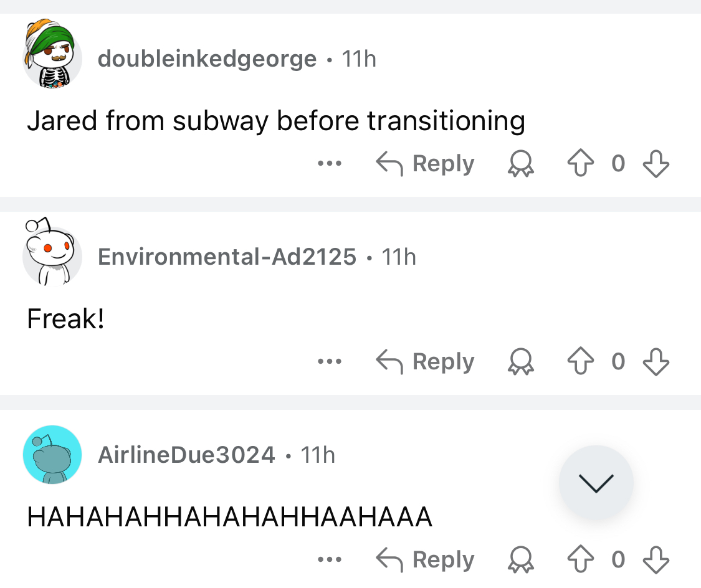Tap the floating jump-down chevron button
The height and width of the screenshot is (588, 701).
pyautogui.click(x=596, y=482)
